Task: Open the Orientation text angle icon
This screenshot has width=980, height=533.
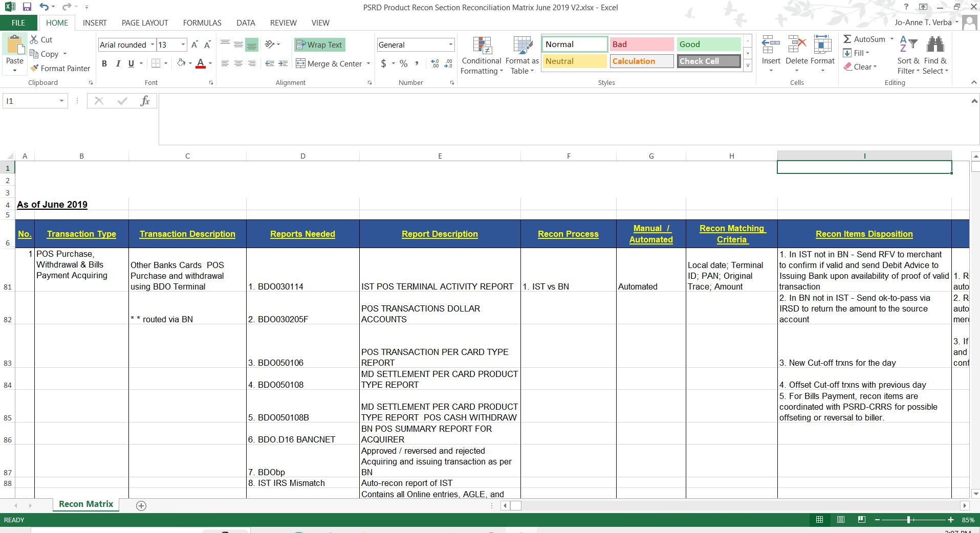Action: [270, 45]
